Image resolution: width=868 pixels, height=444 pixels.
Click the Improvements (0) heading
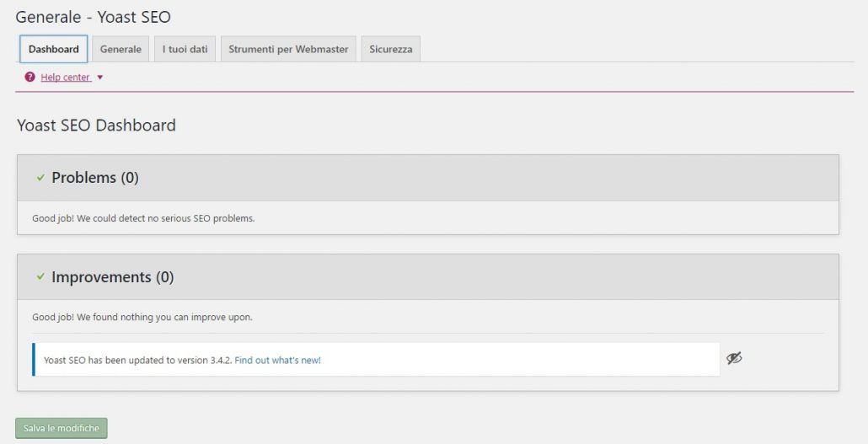click(x=112, y=277)
